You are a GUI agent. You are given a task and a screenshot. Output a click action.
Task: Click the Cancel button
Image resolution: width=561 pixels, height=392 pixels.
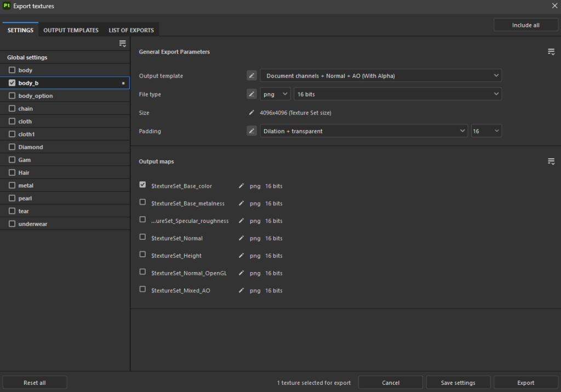[390, 383]
